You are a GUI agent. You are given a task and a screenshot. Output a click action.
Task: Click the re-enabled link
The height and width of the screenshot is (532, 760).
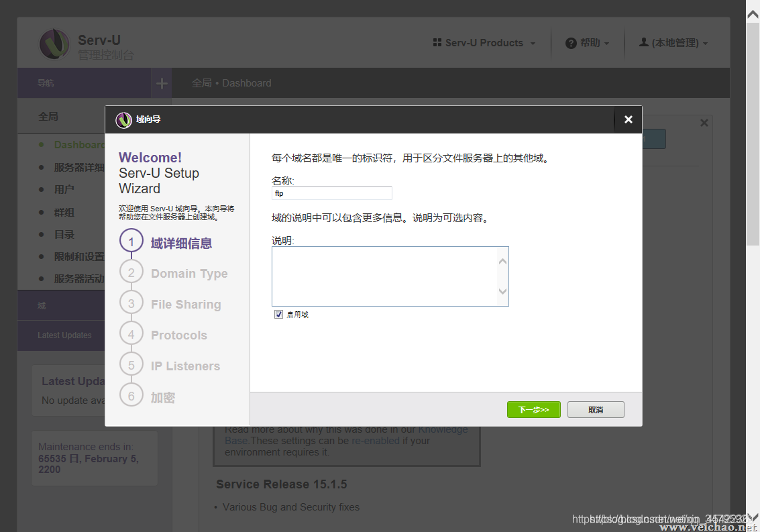tap(376, 441)
